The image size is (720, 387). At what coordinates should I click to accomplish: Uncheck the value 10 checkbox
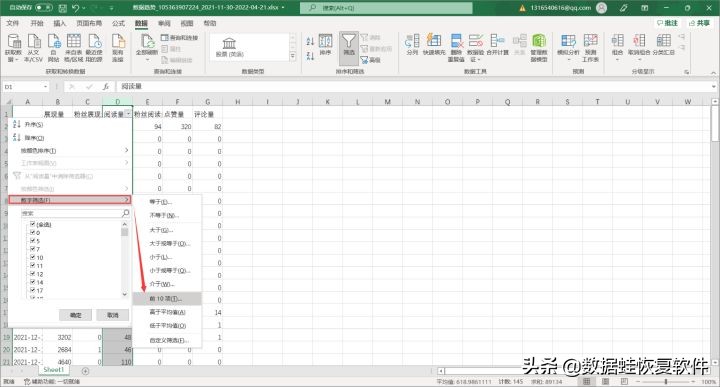(x=33, y=257)
